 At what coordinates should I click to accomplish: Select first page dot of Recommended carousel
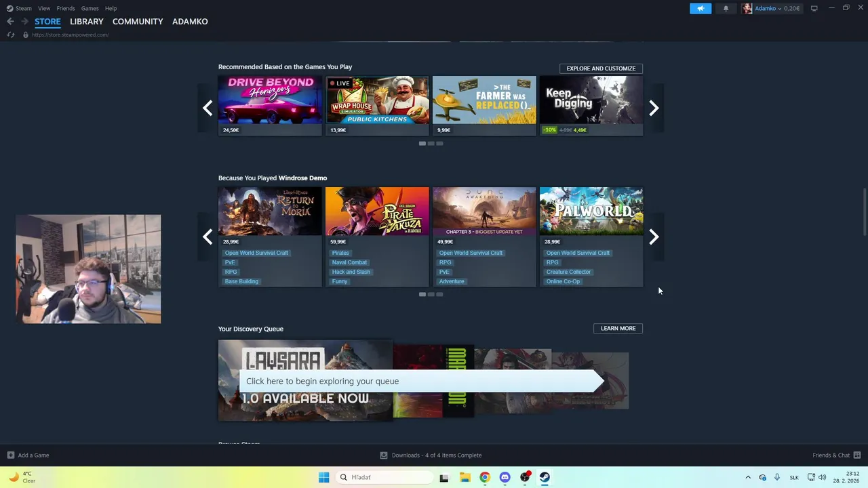point(422,144)
